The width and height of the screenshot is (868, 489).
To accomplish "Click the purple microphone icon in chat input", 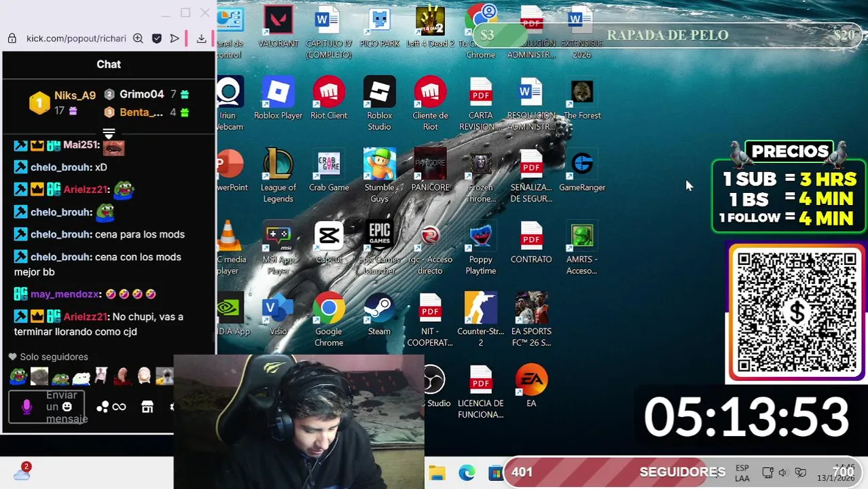I will point(26,407).
